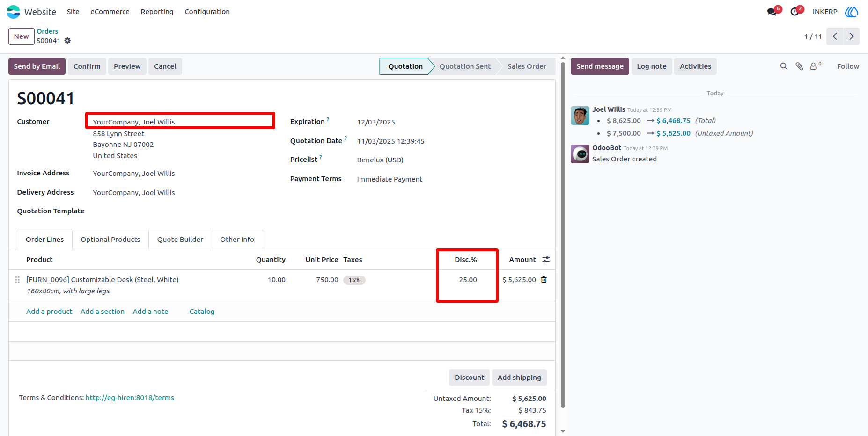Viewport: 868px width, 436px height.
Task: Click Send by Email button
Action: (37, 66)
